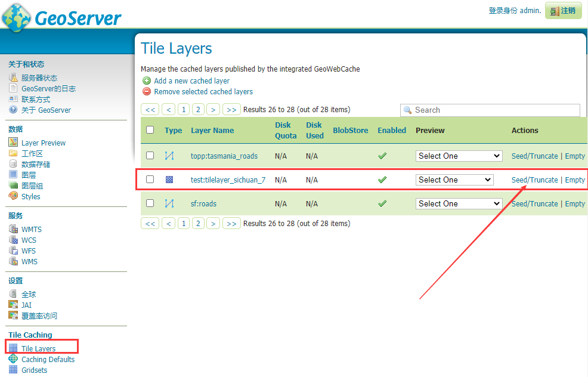Click the WCS service icon

point(13,240)
